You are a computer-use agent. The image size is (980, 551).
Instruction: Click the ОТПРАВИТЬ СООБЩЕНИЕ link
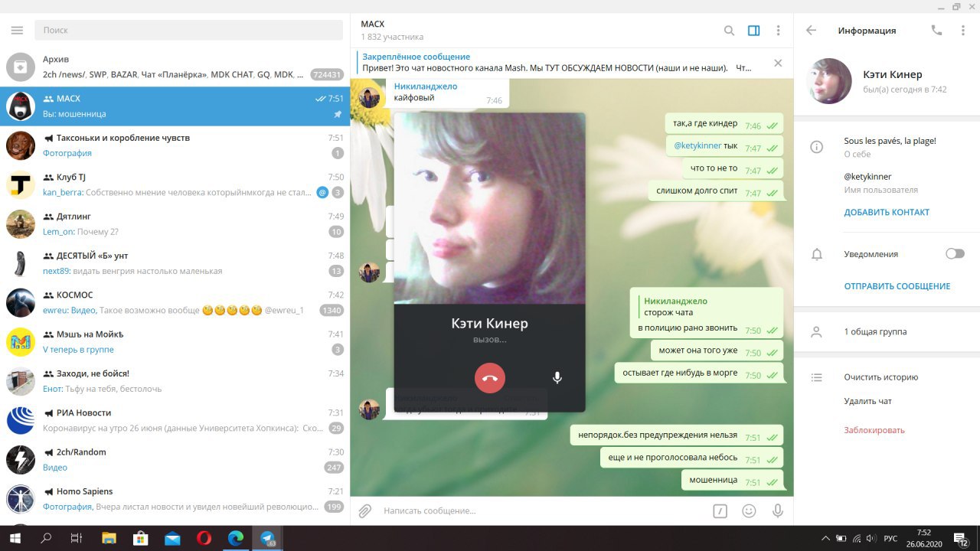click(897, 286)
